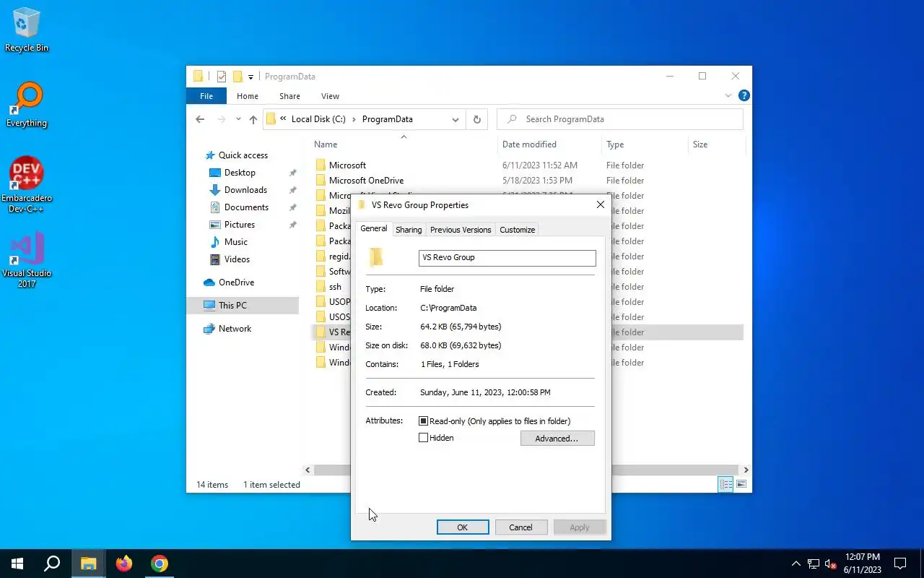The width and height of the screenshot is (924, 578).
Task: Launch Embarcadero Dev-C++ desktop shortcut
Action: point(27,184)
